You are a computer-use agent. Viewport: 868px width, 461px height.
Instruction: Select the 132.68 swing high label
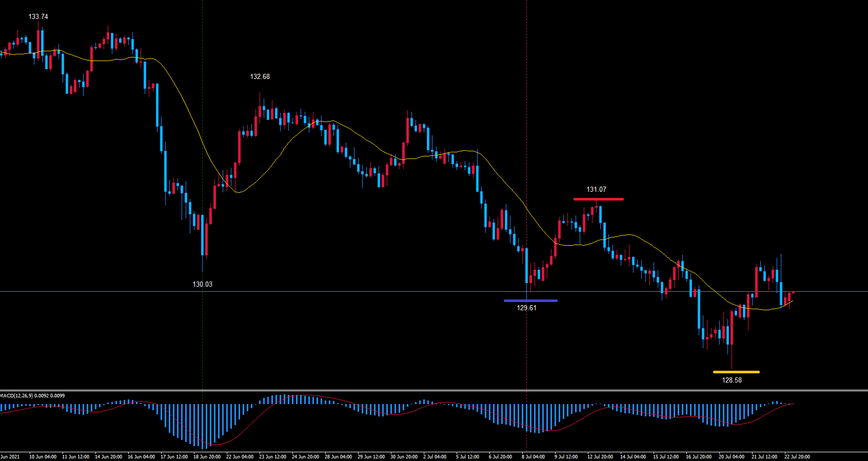tap(260, 77)
